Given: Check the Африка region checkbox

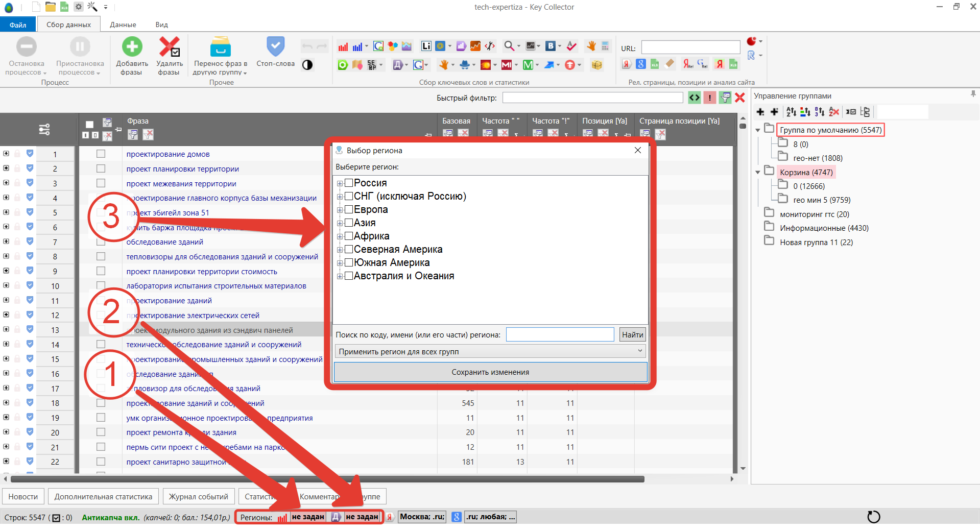Looking at the screenshot, I should point(349,236).
